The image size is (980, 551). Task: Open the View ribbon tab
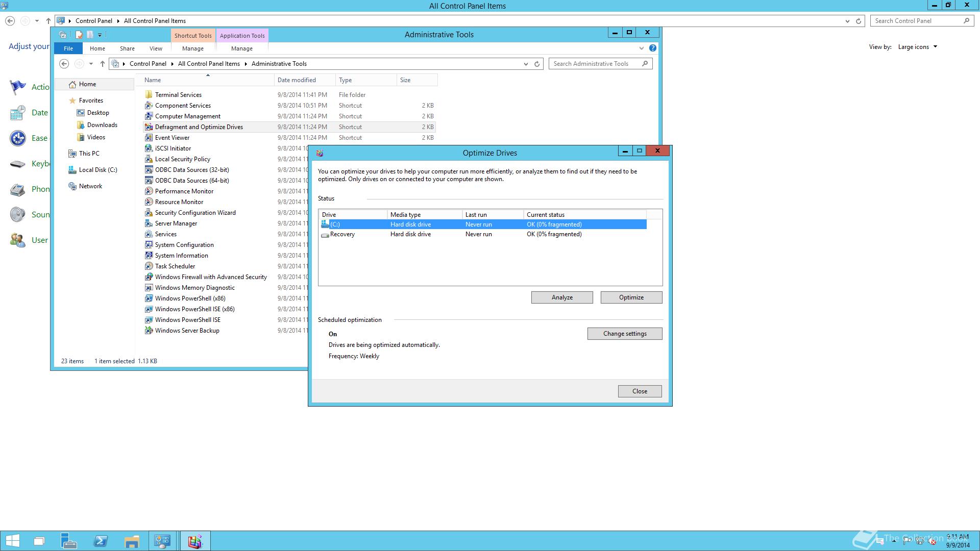pos(156,48)
